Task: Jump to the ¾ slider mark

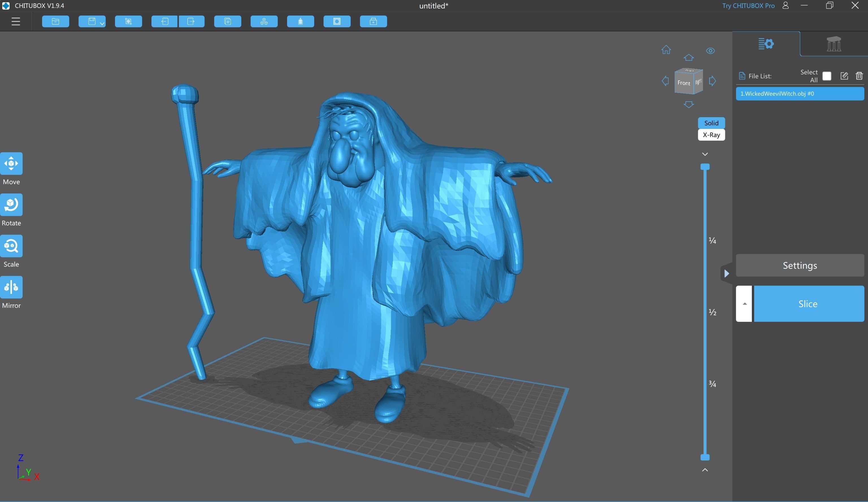Action: coord(712,384)
